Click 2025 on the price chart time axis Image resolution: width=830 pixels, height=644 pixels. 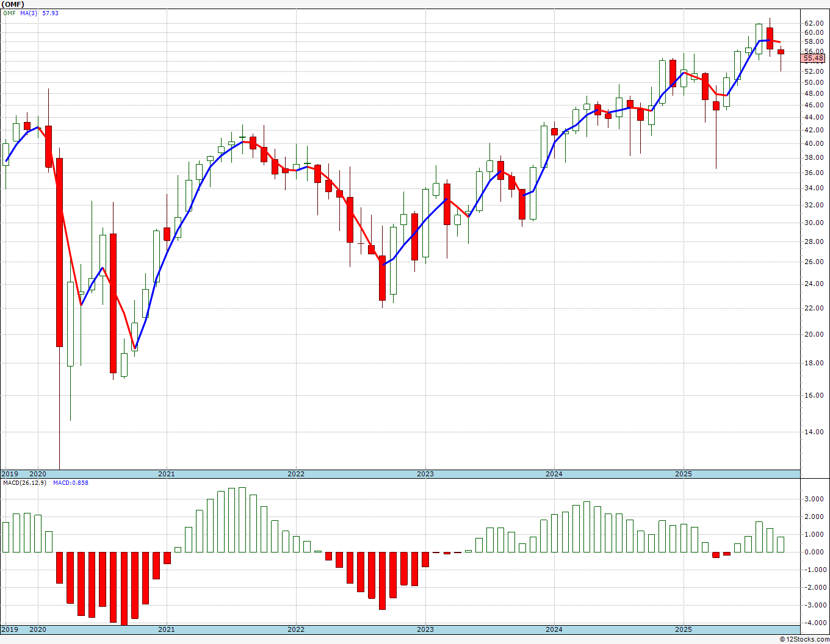point(684,474)
